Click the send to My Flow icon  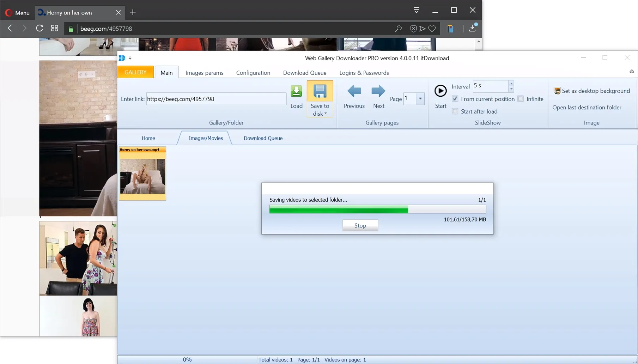[422, 29]
